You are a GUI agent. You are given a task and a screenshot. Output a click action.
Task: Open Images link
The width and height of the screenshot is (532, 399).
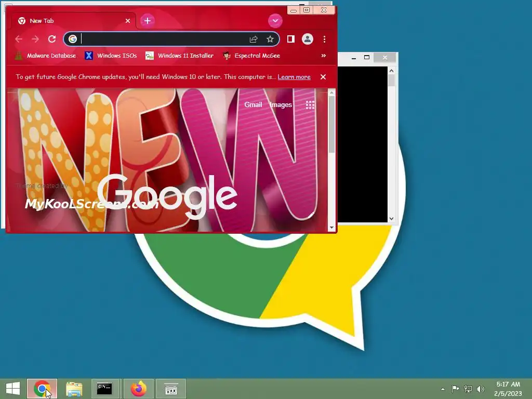281,105
